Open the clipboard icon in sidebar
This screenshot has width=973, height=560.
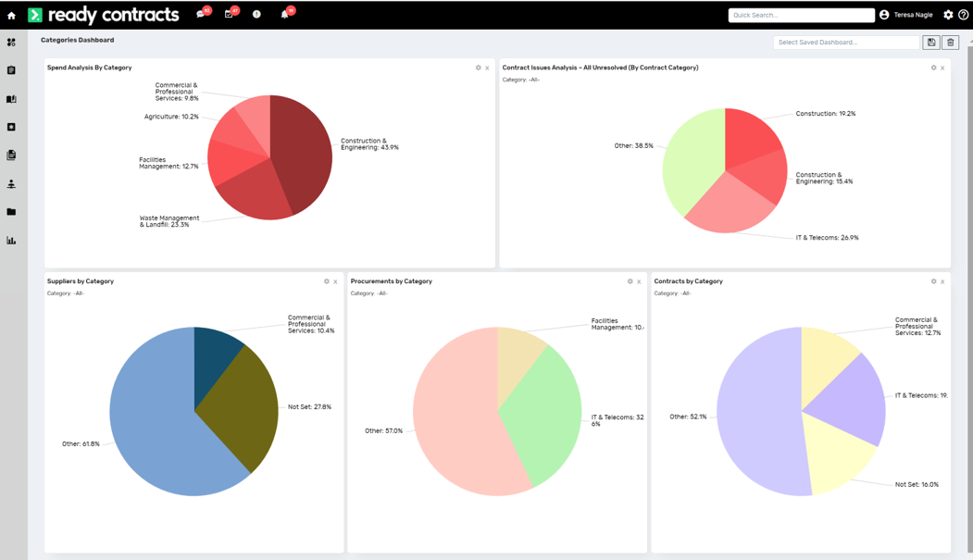(x=11, y=70)
